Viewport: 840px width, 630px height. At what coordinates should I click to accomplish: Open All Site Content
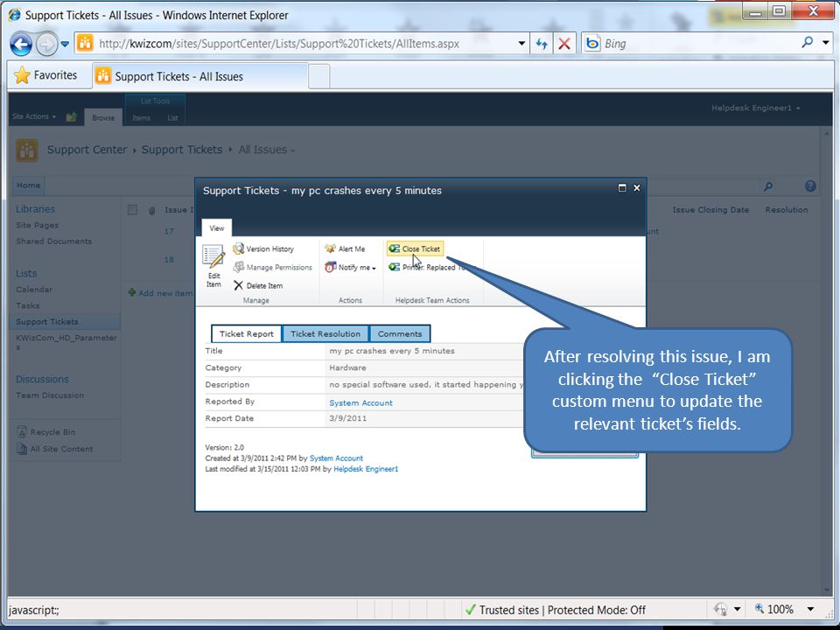tap(55, 449)
